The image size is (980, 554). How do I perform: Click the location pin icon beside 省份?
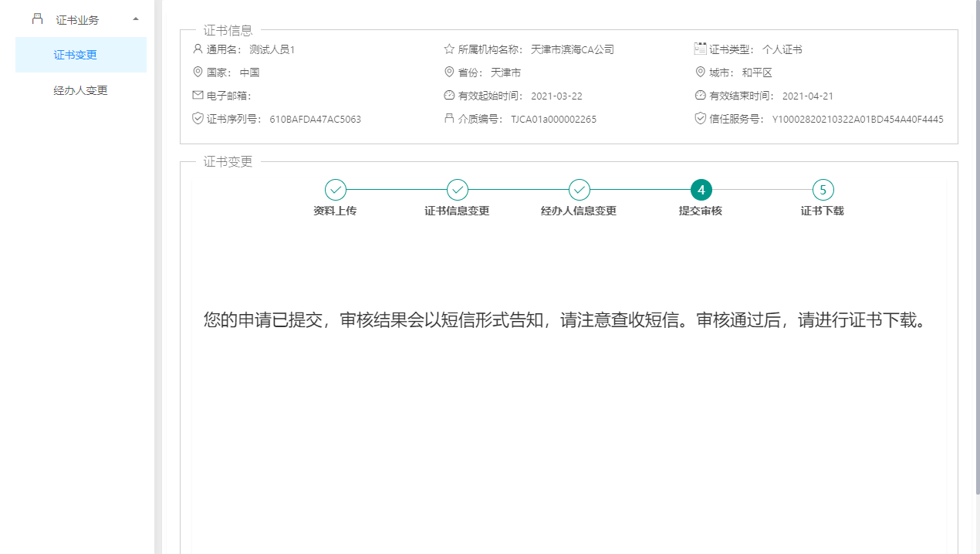pos(449,73)
